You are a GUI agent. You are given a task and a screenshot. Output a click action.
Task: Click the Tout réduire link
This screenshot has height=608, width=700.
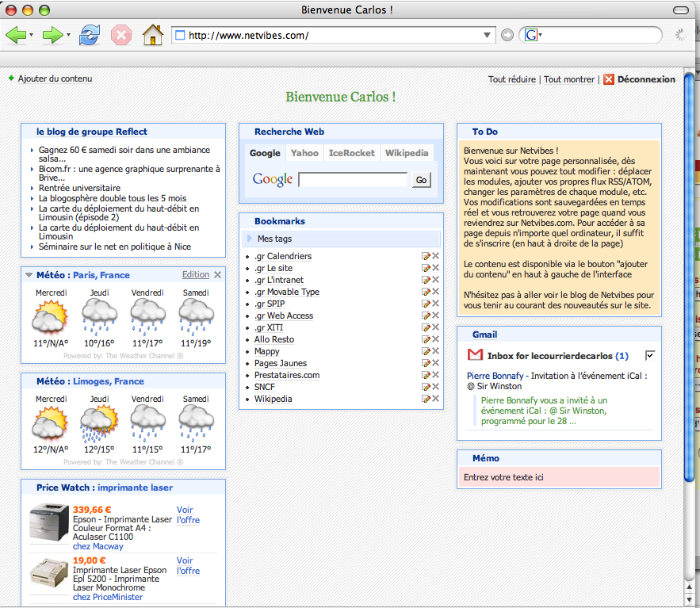point(511,79)
